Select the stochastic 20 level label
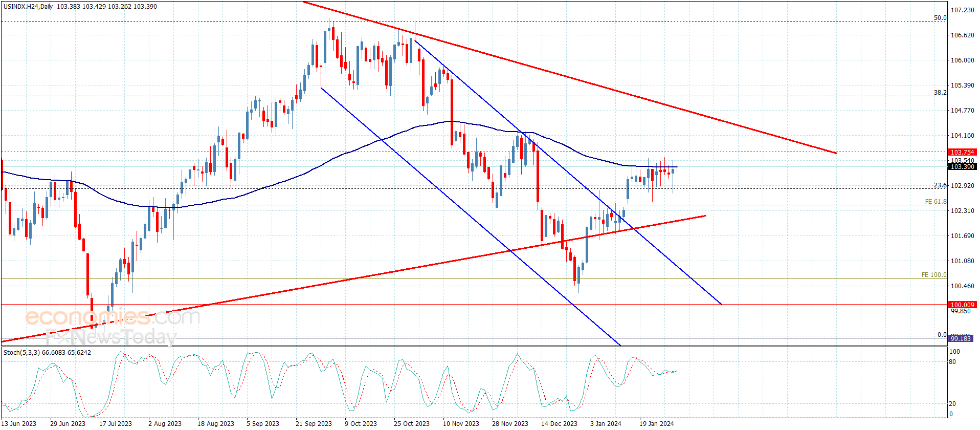This screenshot has width=980, height=430. point(952,404)
